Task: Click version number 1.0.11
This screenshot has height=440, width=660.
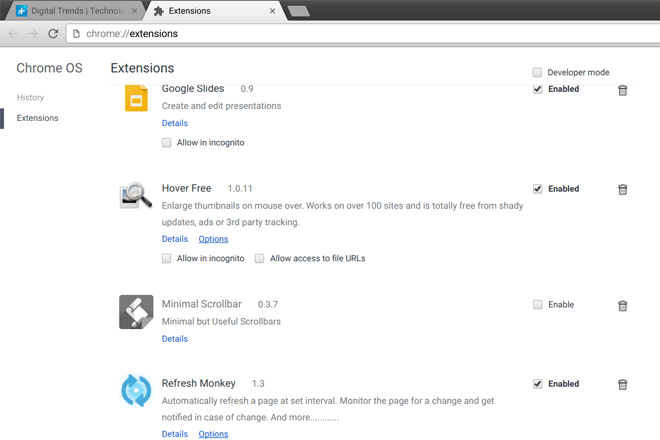Action: [x=240, y=189]
